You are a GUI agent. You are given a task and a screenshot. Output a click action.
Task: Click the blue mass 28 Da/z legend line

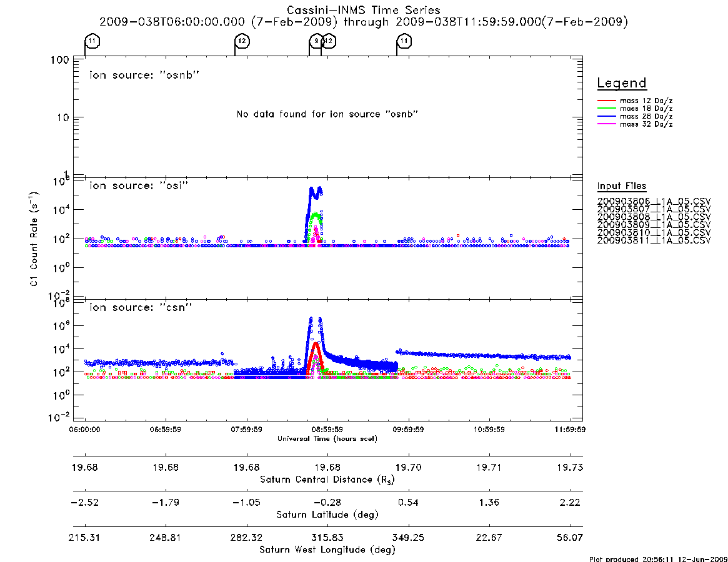tap(606, 117)
